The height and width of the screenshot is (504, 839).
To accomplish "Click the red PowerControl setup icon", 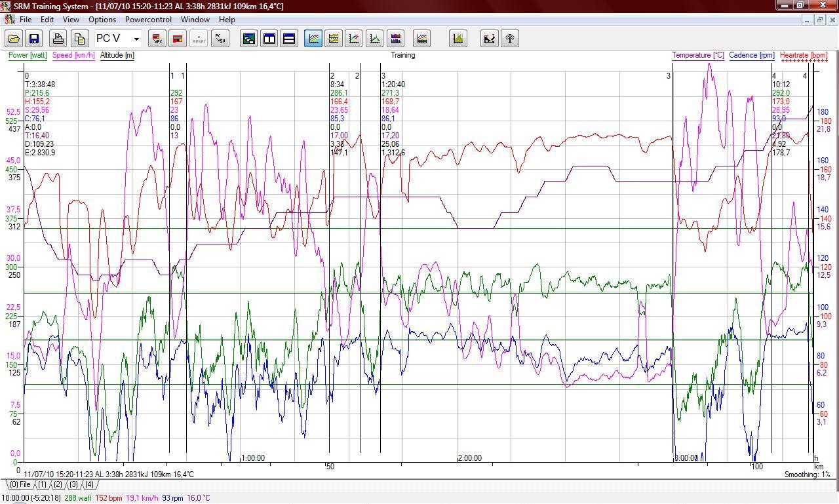I will [x=177, y=39].
